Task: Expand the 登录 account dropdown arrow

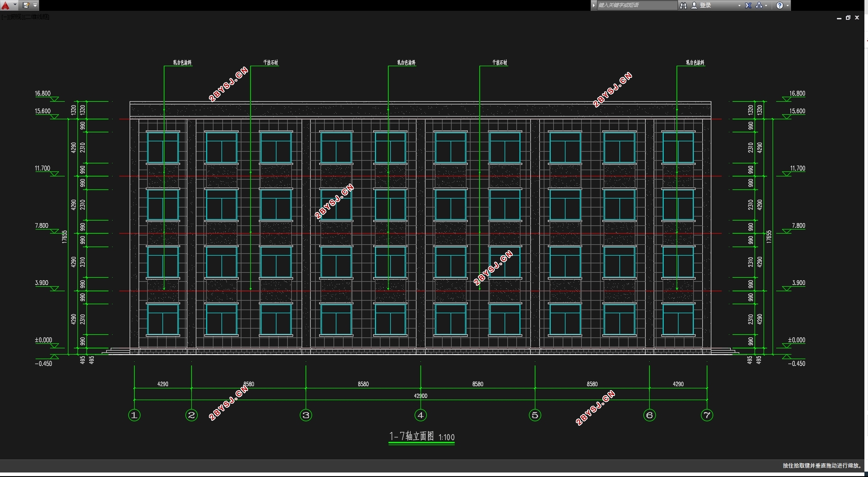Action: 739,5
